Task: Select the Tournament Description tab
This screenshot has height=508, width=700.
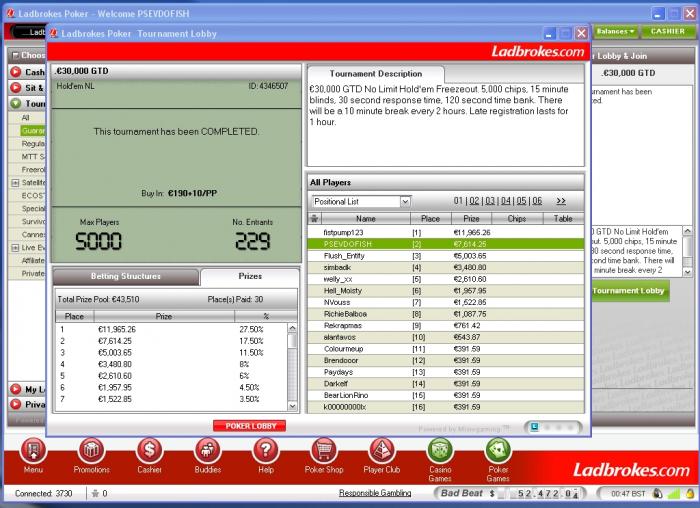Action: coord(376,74)
